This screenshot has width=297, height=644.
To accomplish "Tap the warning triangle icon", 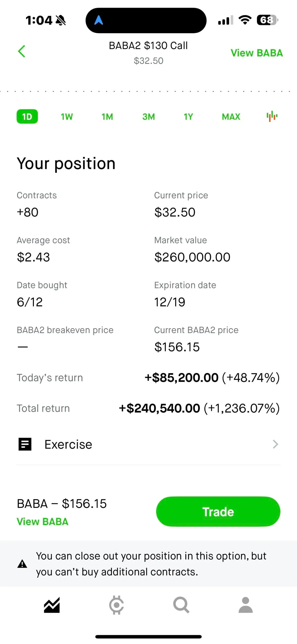I will 22,564.
